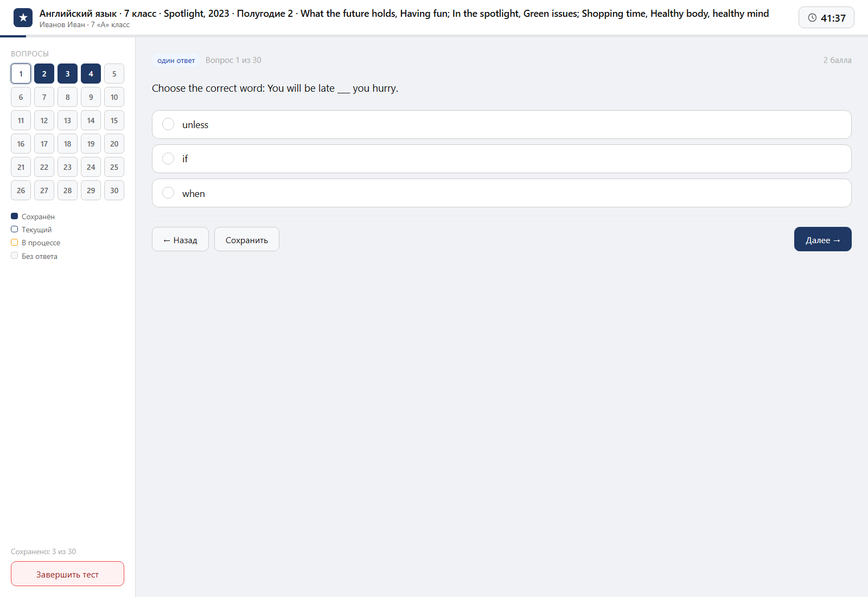Jump to question 12
868x597 pixels.
point(44,120)
